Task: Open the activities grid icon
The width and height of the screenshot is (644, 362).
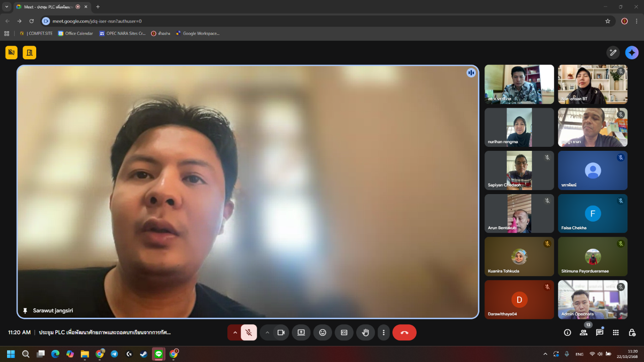Action: (x=616, y=332)
